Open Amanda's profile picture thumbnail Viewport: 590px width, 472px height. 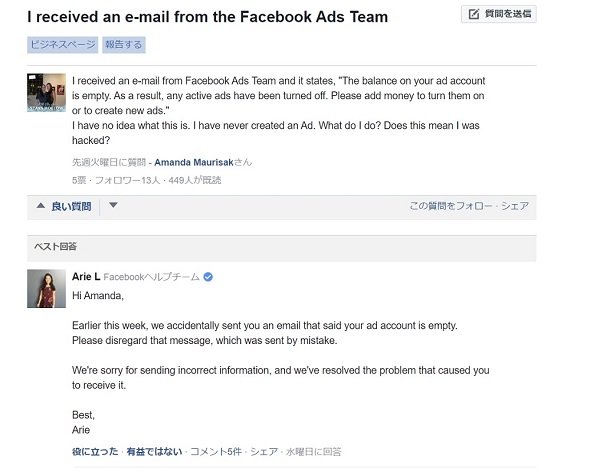point(47,93)
